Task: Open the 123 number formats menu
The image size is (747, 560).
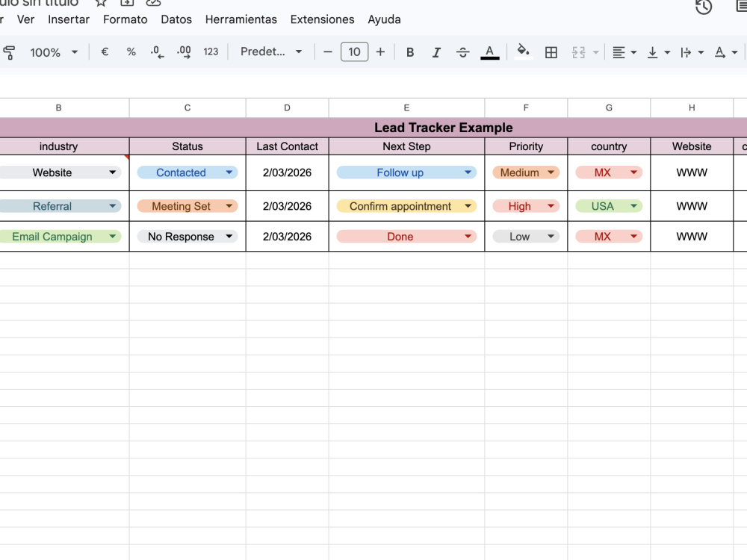Action: point(211,52)
